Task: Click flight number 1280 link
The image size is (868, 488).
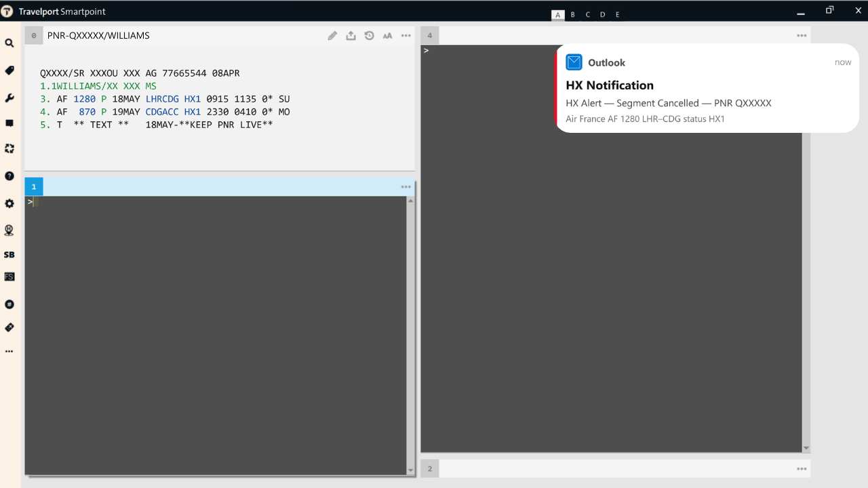Action: click(x=84, y=99)
